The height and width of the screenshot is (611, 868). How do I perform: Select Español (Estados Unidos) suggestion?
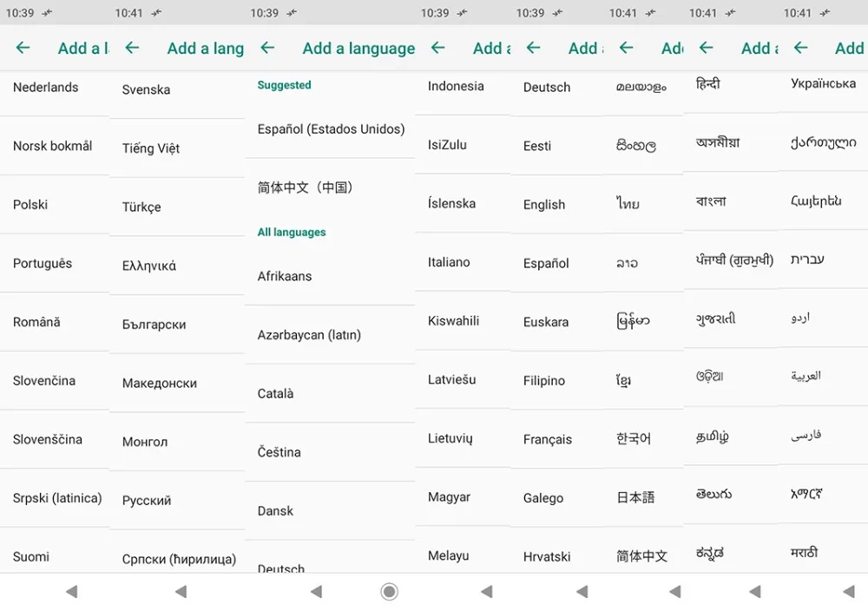coord(330,129)
